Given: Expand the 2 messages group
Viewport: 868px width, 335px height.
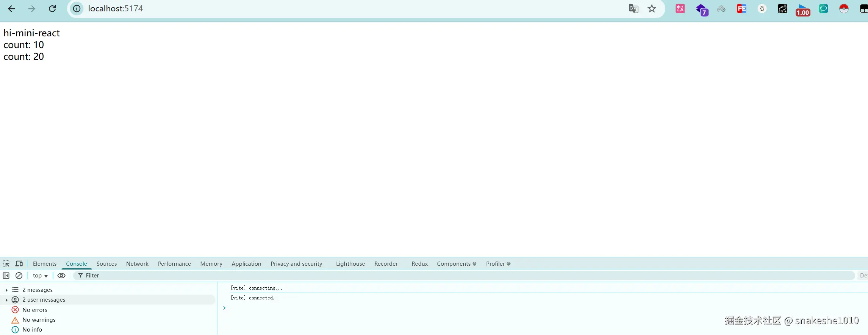Looking at the screenshot, I should pos(6,290).
